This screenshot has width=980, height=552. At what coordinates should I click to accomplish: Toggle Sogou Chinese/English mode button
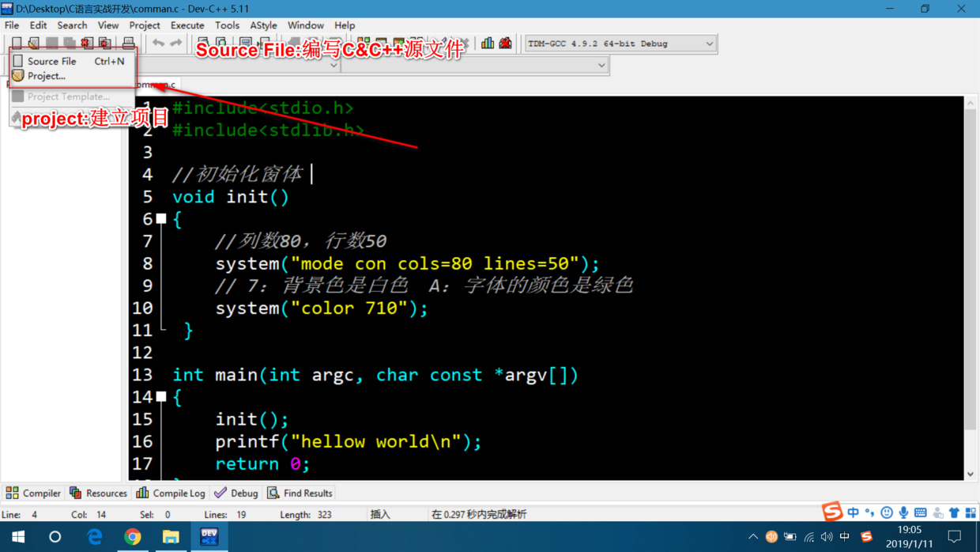[x=854, y=512]
